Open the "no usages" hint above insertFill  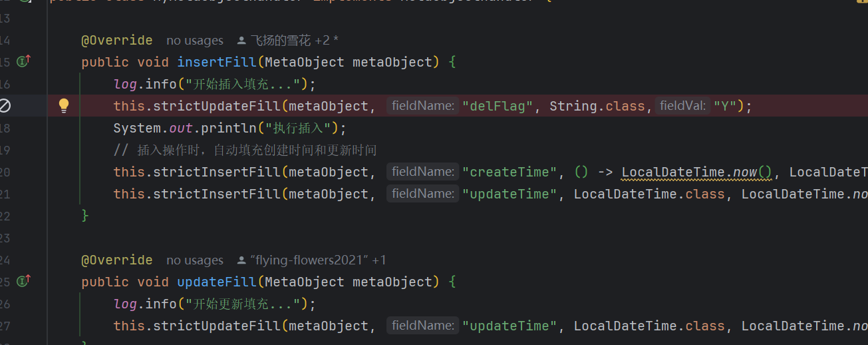(x=194, y=41)
